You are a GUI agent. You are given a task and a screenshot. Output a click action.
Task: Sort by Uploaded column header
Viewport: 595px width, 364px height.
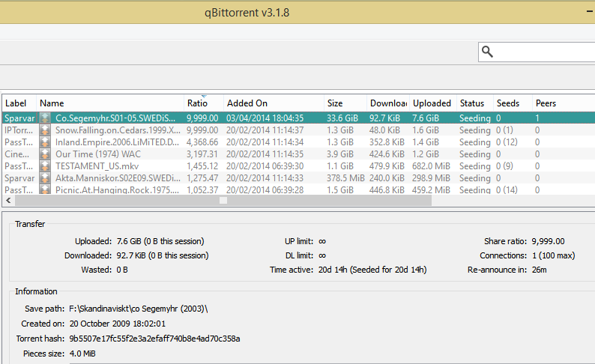(433, 103)
